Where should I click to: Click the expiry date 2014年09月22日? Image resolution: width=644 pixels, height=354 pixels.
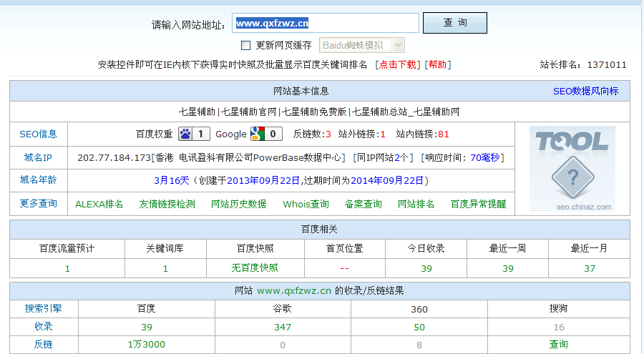[x=387, y=181]
